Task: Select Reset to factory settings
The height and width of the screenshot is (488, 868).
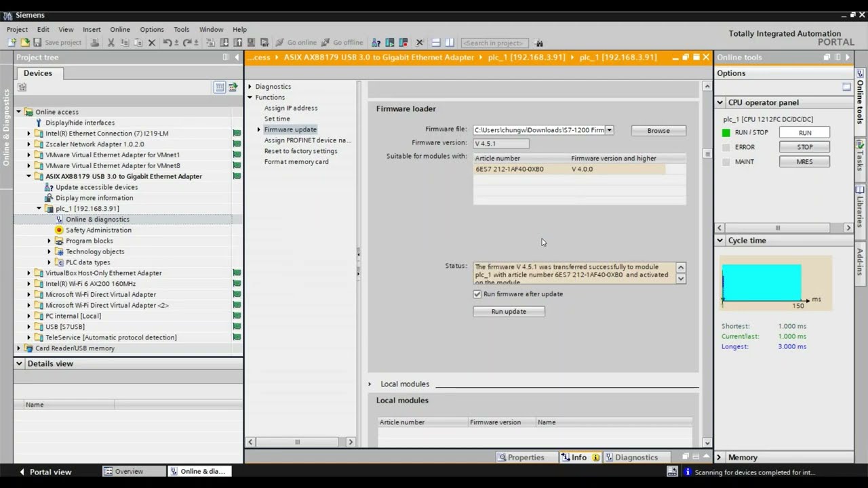Action: point(300,151)
